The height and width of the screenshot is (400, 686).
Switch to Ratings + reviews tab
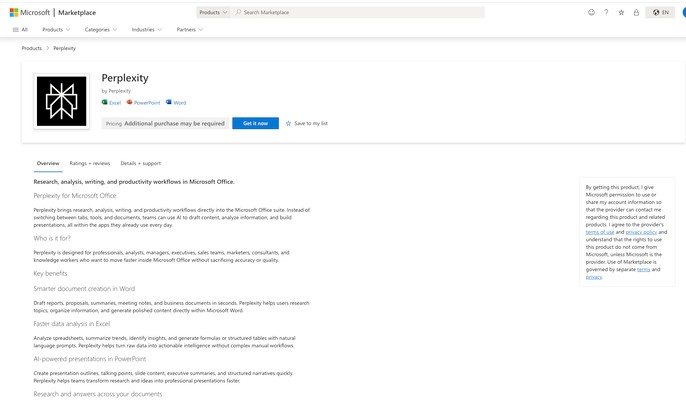[x=90, y=163]
